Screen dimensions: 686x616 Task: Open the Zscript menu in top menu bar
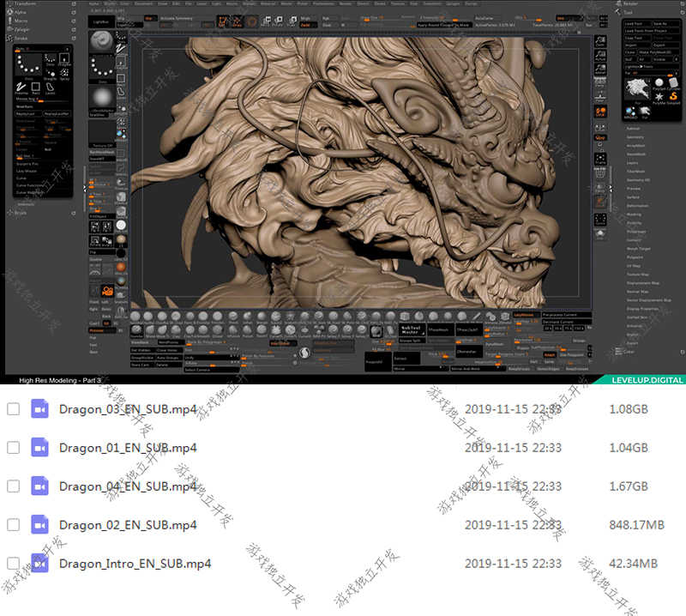point(471,3)
